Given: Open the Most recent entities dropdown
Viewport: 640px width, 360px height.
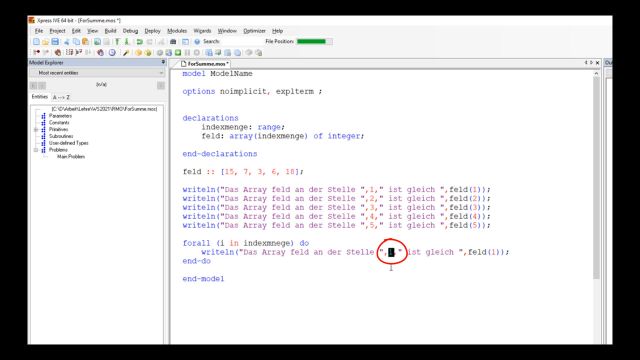Looking at the screenshot, I should (x=97, y=73).
